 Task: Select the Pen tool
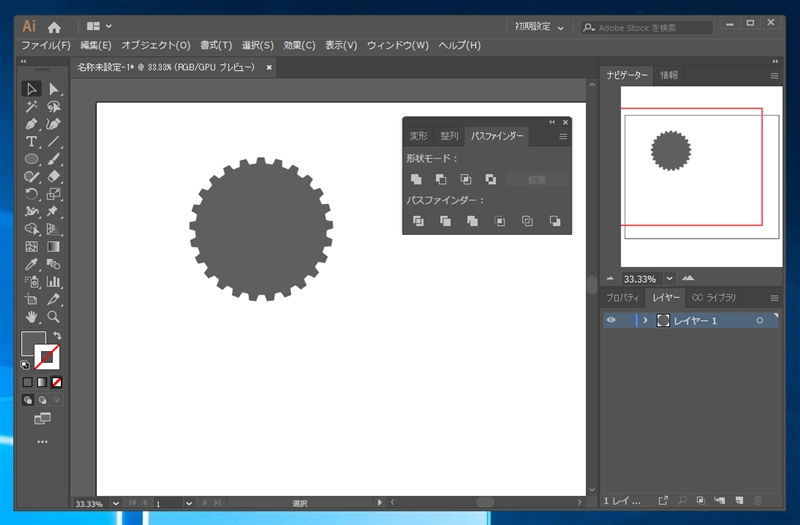[x=31, y=124]
